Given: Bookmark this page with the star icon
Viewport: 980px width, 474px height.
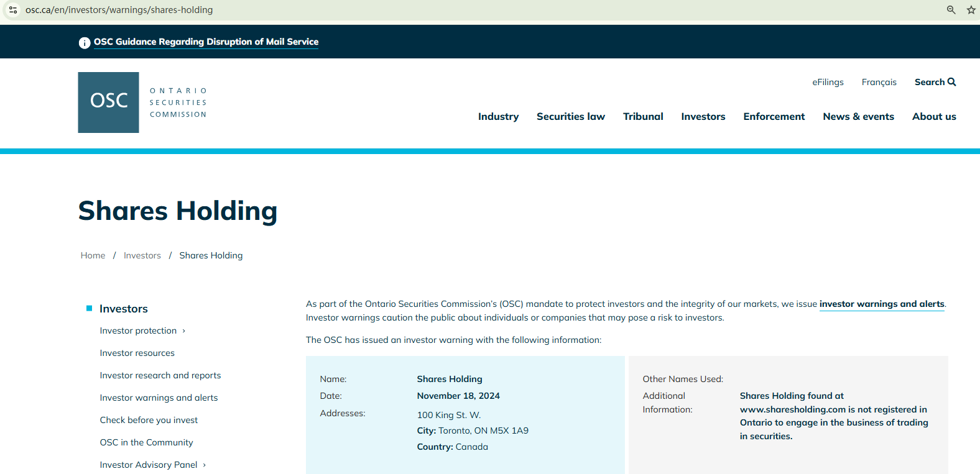Looking at the screenshot, I should (x=971, y=10).
